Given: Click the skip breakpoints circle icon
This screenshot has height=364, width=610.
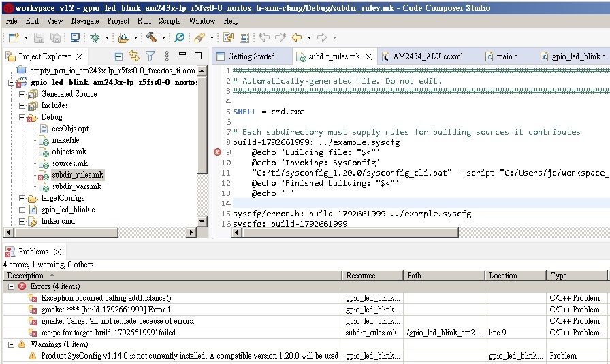Looking at the screenshot, I should pyautogui.click(x=180, y=37).
